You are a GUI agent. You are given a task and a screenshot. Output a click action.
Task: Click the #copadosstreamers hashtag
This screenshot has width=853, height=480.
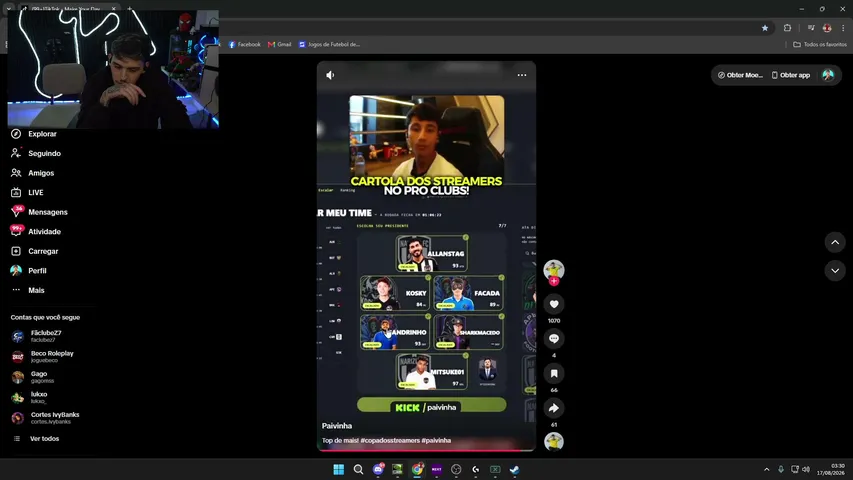[390, 440]
